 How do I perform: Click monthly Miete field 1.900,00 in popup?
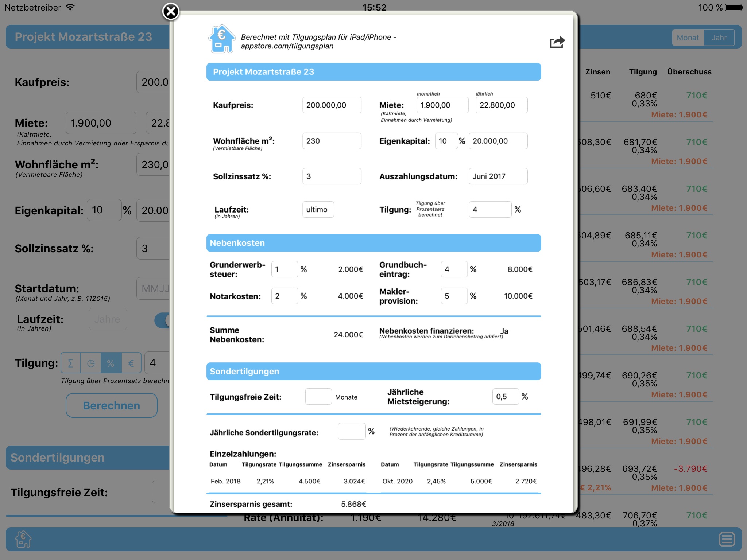442,105
